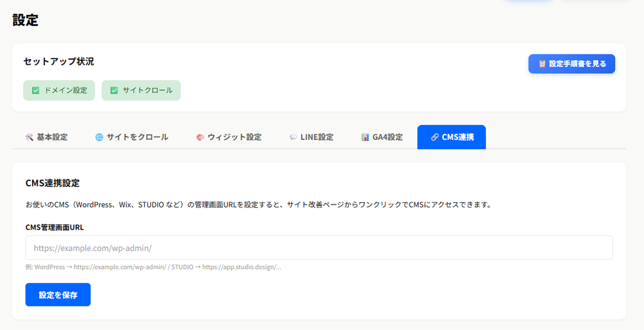Click the CMS description paragraph mentioning WordPress
644x330 pixels.
[x=259, y=205]
